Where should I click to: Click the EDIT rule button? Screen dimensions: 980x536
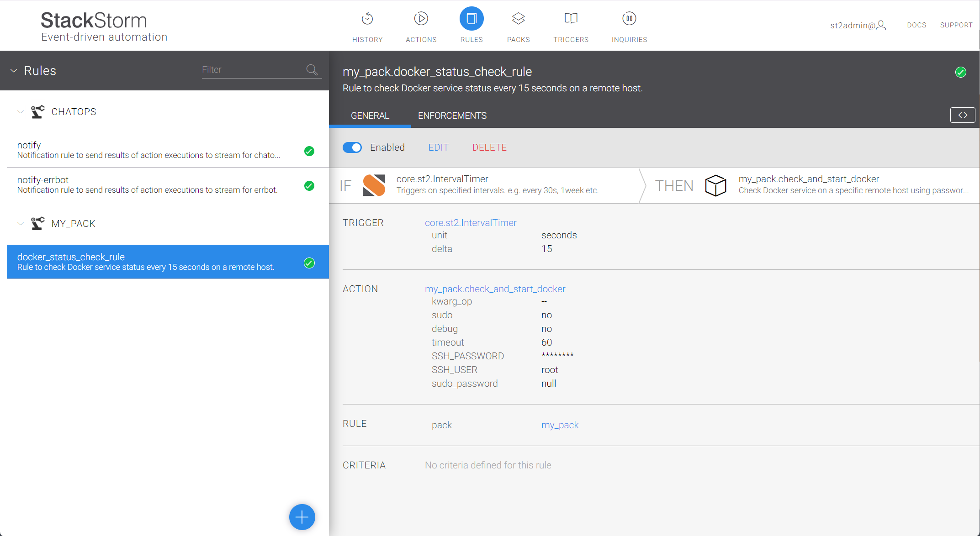click(x=439, y=147)
